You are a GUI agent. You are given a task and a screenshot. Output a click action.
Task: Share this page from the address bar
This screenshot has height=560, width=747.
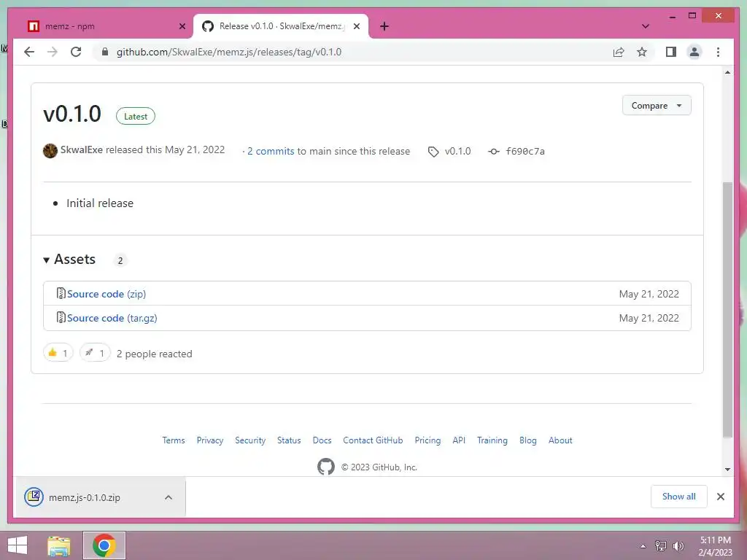(619, 52)
